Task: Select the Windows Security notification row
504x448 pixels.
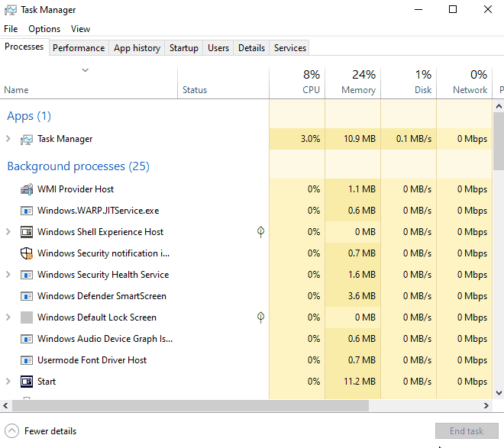Action: (246, 253)
